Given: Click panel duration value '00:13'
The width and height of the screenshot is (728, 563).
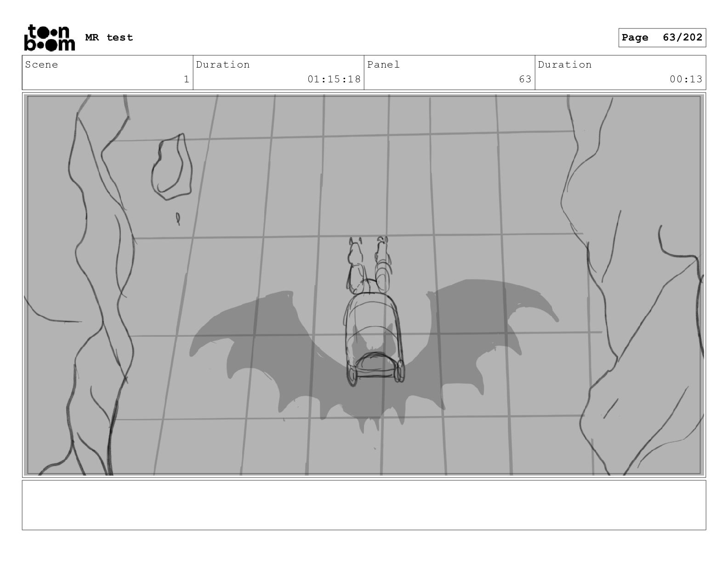Looking at the screenshot, I should point(686,80).
